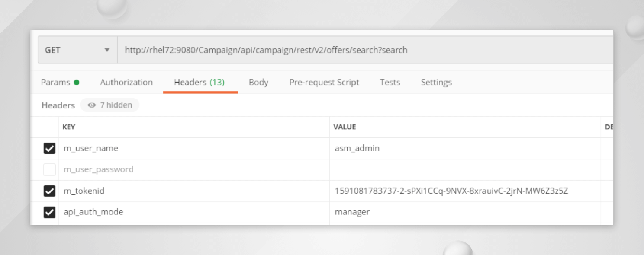Screen dimensions: 644x255
Task: Uncheck the m_user_name header
Action: (x=49, y=148)
